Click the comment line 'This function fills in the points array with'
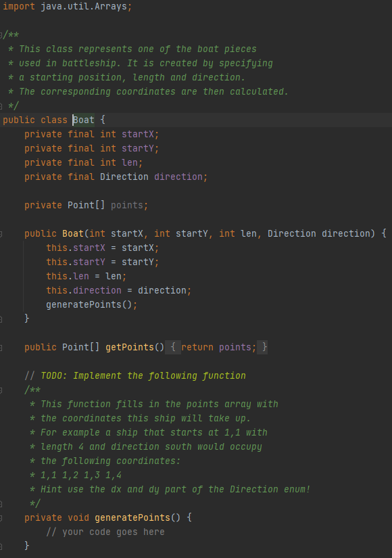392x558 pixels. coord(160,404)
